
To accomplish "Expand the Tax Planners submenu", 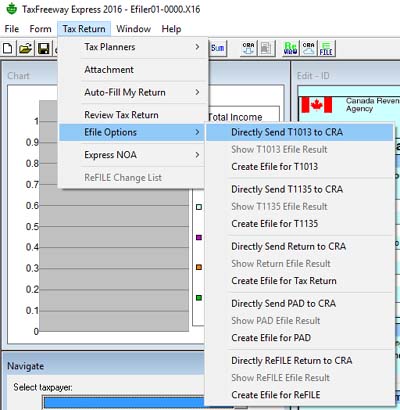I will [132, 47].
